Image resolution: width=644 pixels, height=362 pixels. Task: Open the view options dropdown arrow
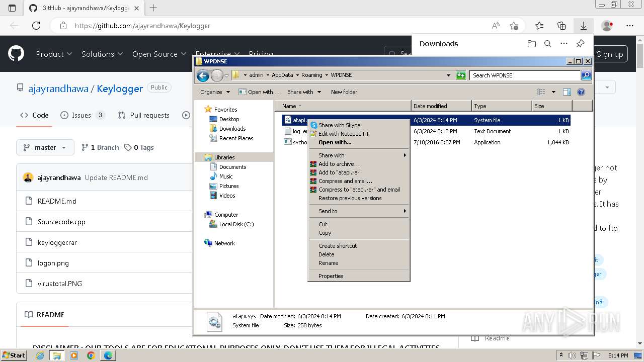(553, 92)
